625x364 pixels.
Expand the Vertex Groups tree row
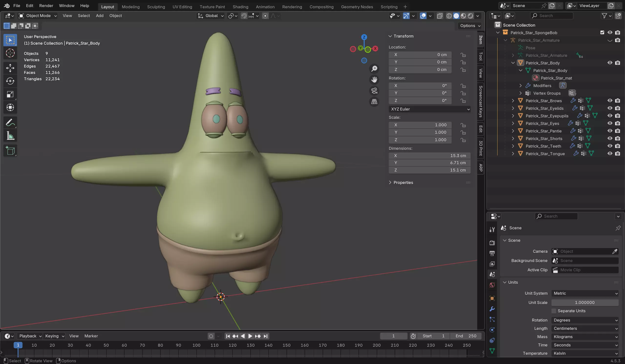click(520, 93)
